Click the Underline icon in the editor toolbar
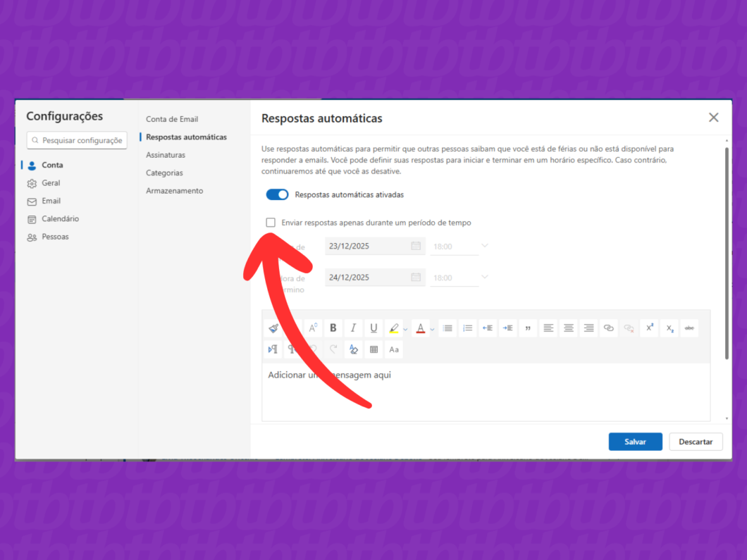This screenshot has width=747, height=560. 373,328
